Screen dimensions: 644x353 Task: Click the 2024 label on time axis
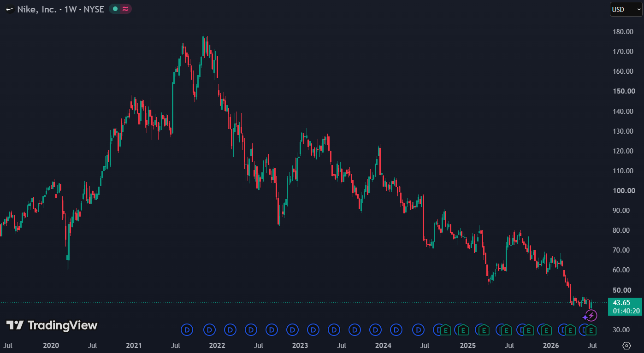point(383,345)
